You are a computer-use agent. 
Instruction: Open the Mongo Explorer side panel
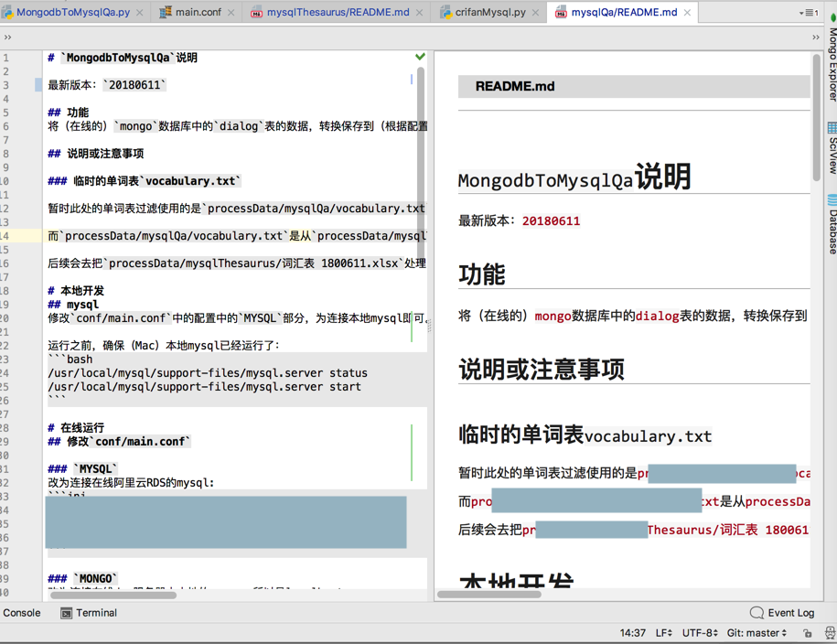coord(832,58)
